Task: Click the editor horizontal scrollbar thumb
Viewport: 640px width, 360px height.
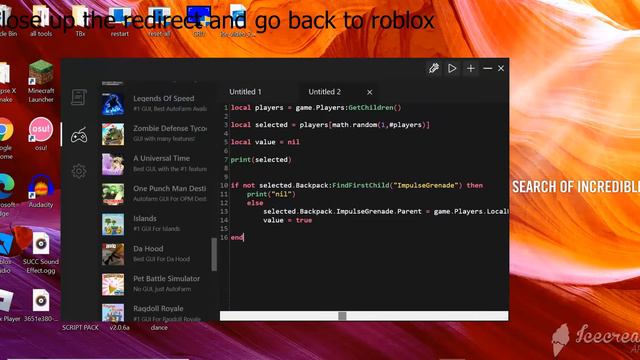Action: [x=342, y=316]
